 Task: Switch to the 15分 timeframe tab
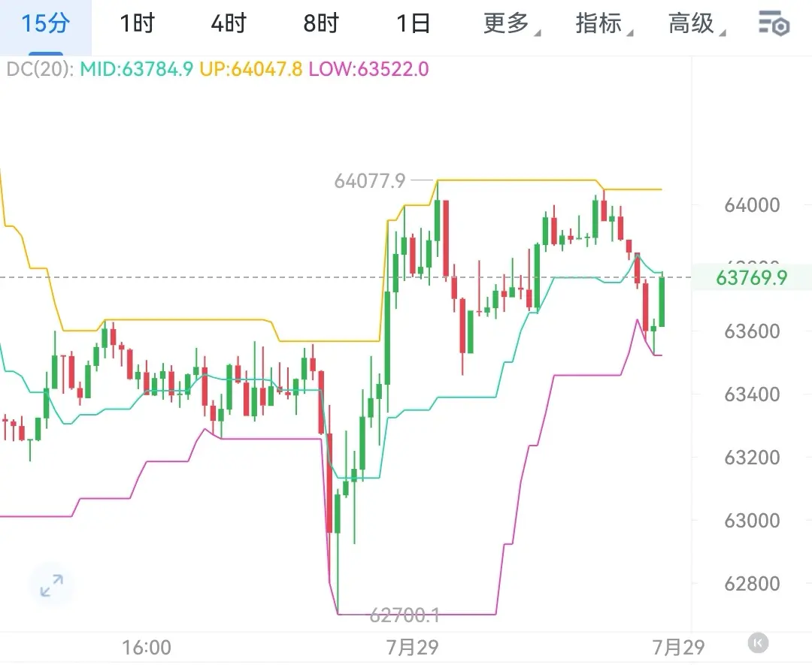point(45,24)
